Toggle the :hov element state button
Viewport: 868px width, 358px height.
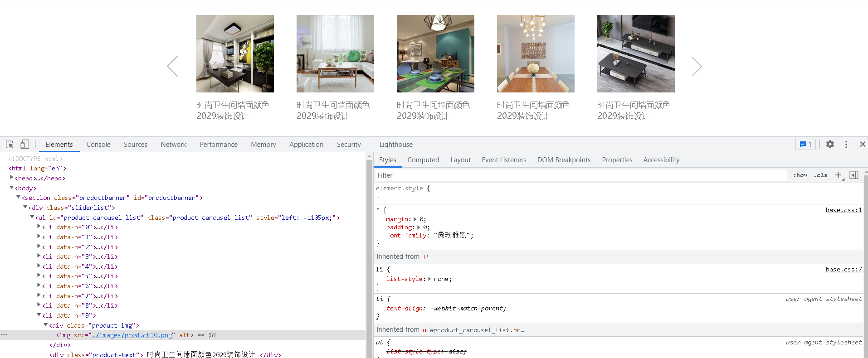pos(800,175)
